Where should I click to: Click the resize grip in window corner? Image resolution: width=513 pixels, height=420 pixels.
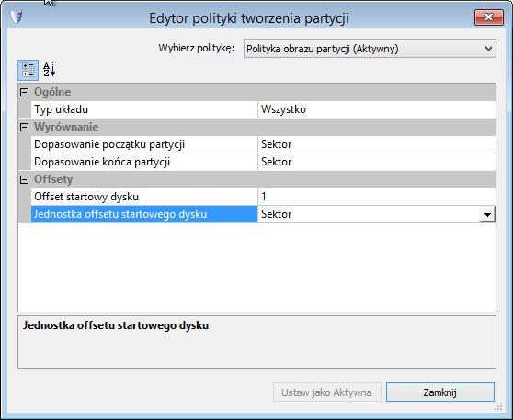click(x=498, y=406)
